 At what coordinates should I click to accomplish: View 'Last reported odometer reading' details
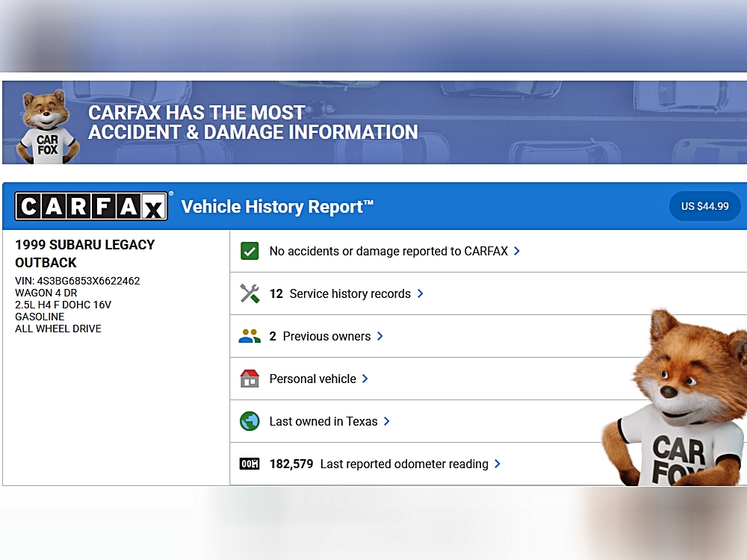point(403,464)
